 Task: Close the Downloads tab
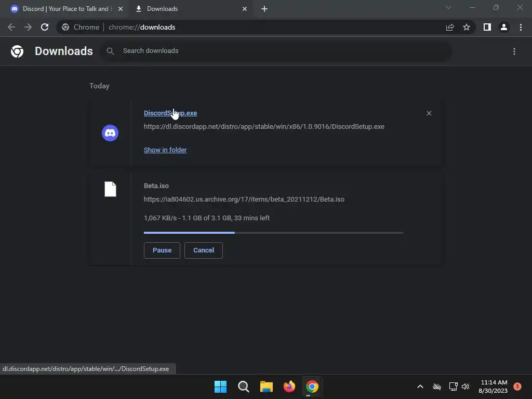pyautogui.click(x=245, y=9)
